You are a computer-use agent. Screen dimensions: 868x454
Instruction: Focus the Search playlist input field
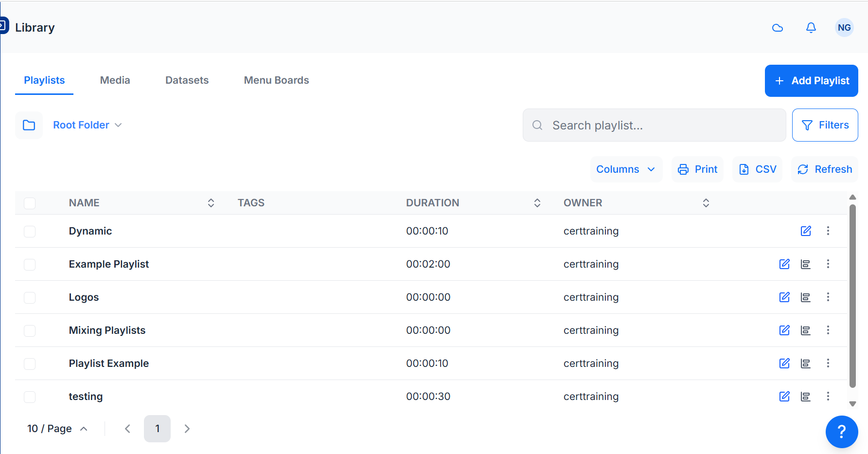click(x=655, y=125)
